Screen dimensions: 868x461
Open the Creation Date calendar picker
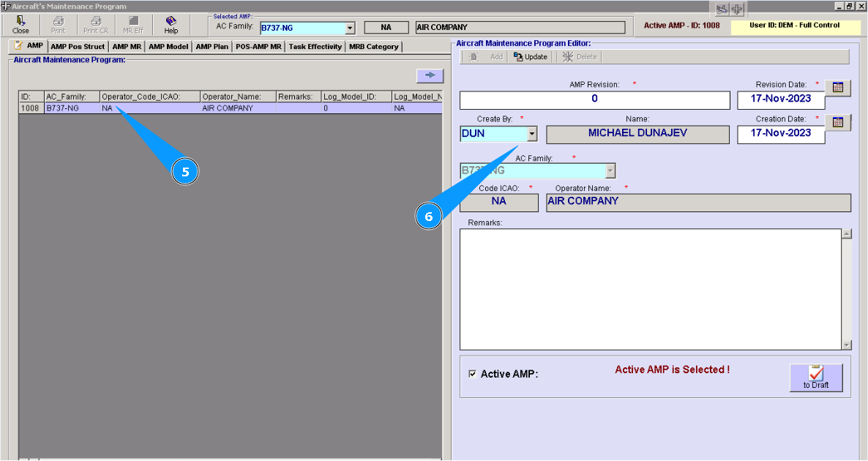837,122
